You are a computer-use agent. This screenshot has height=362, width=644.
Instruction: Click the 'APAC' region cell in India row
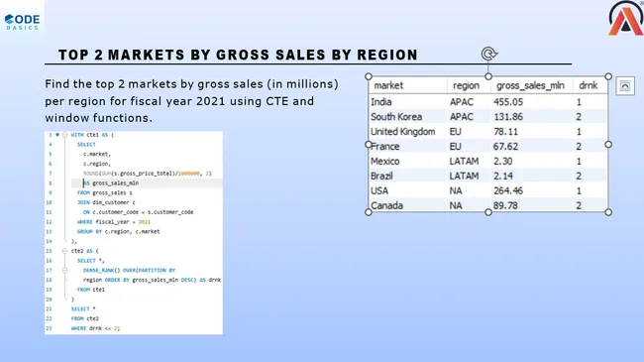click(x=462, y=102)
